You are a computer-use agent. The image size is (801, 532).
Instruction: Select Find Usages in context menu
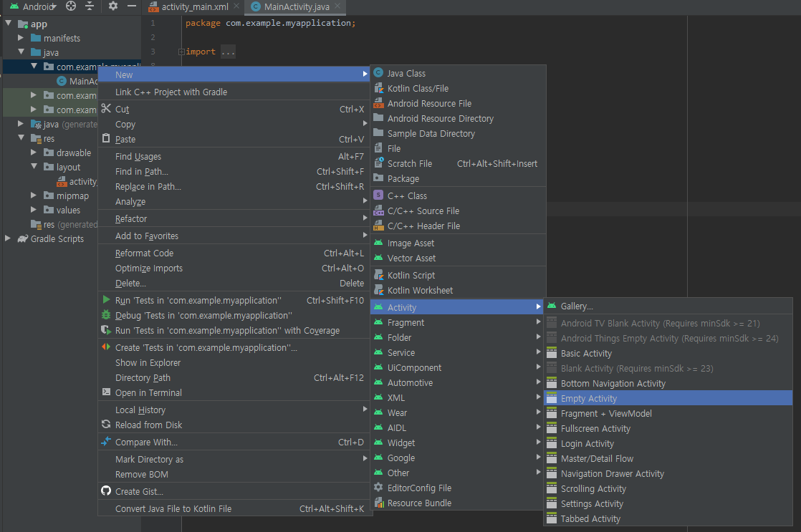coord(234,157)
